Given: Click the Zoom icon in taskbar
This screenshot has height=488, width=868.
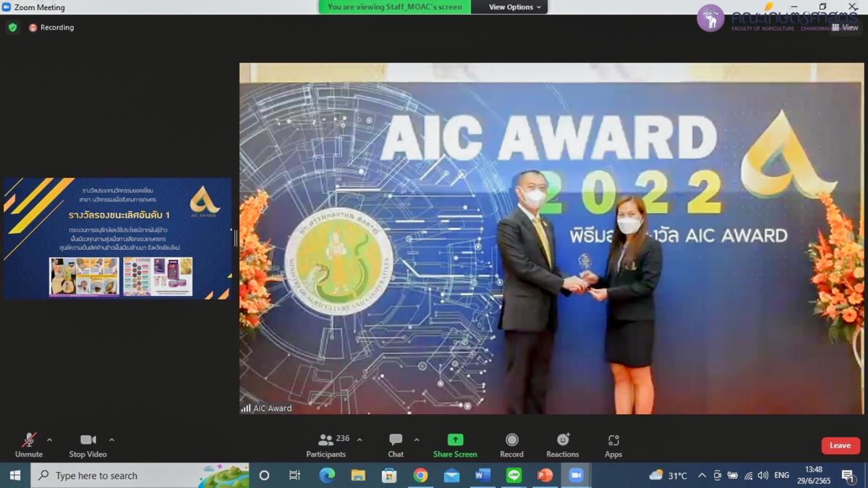Looking at the screenshot, I should pyautogui.click(x=576, y=476).
